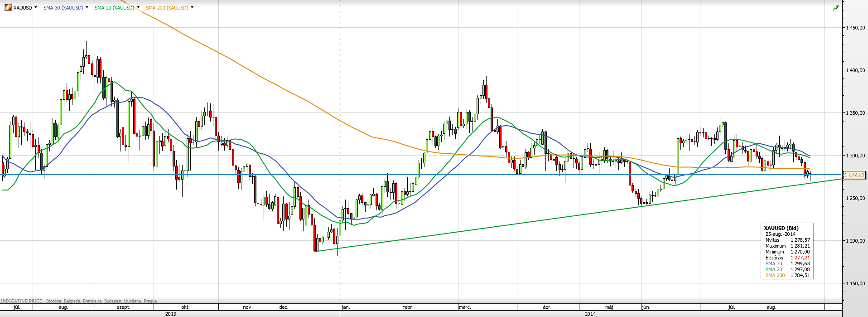Click the szept. month label on time axis

124,307
